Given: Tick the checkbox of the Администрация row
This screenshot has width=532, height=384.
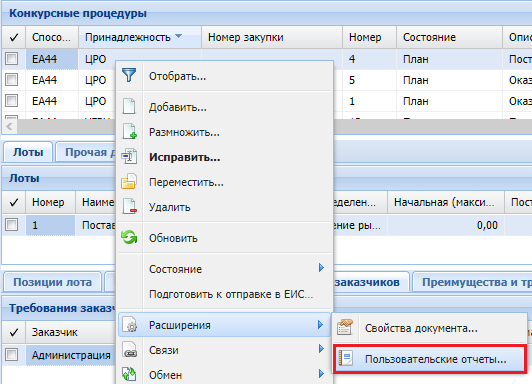Looking at the screenshot, I should point(12,355).
